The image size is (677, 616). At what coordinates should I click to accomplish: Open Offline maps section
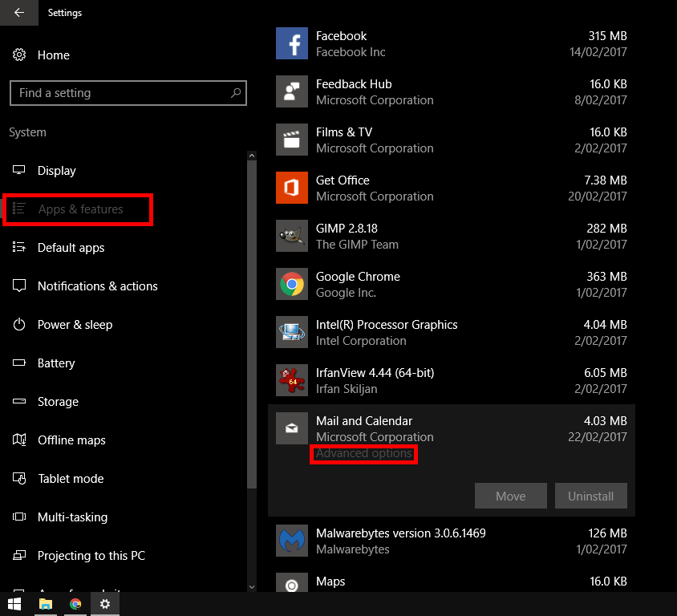coord(71,440)
